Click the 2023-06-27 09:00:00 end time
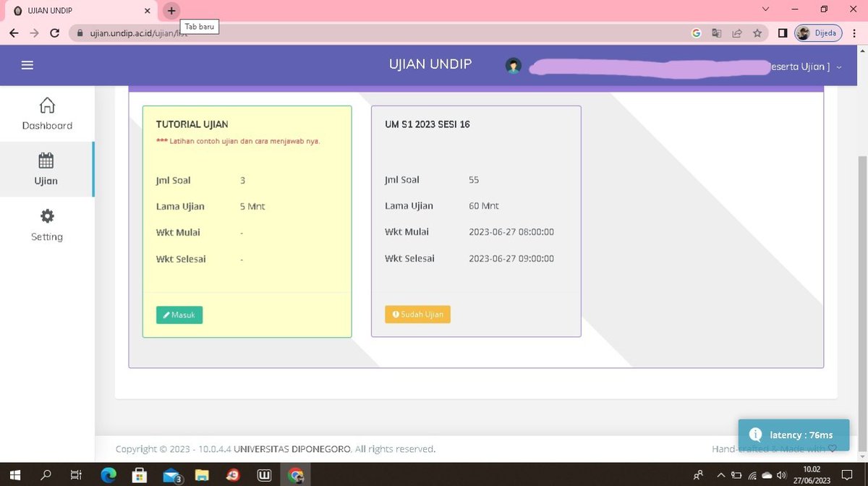 pyautogui.click(x=511, y=259)
